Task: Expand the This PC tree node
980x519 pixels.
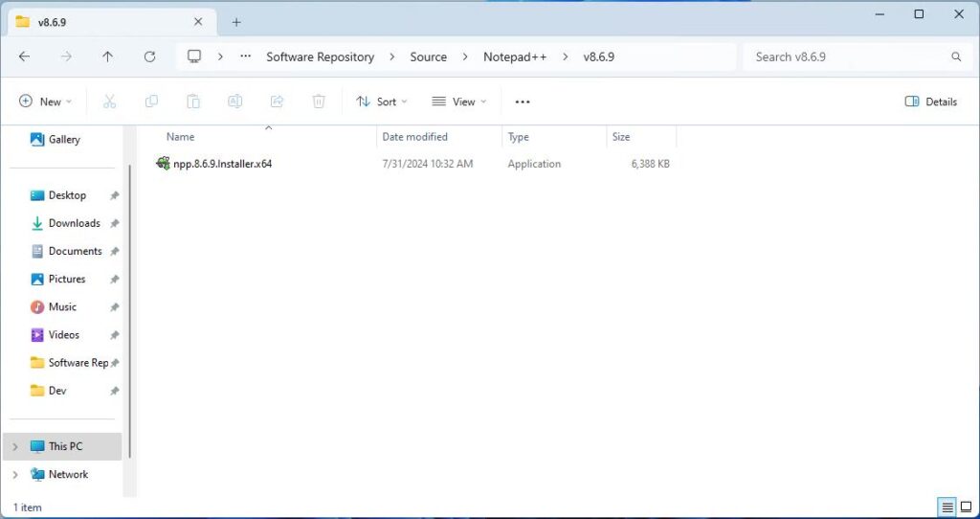Action: pos(15,446)
